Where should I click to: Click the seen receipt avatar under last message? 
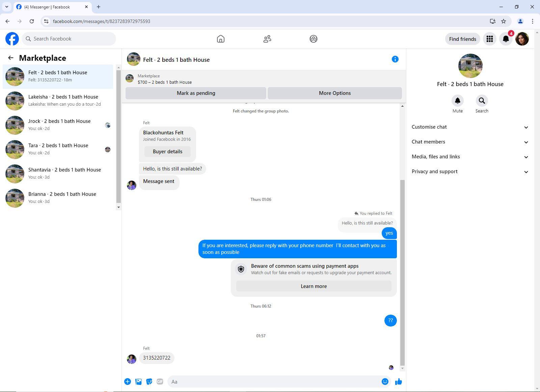391,368
